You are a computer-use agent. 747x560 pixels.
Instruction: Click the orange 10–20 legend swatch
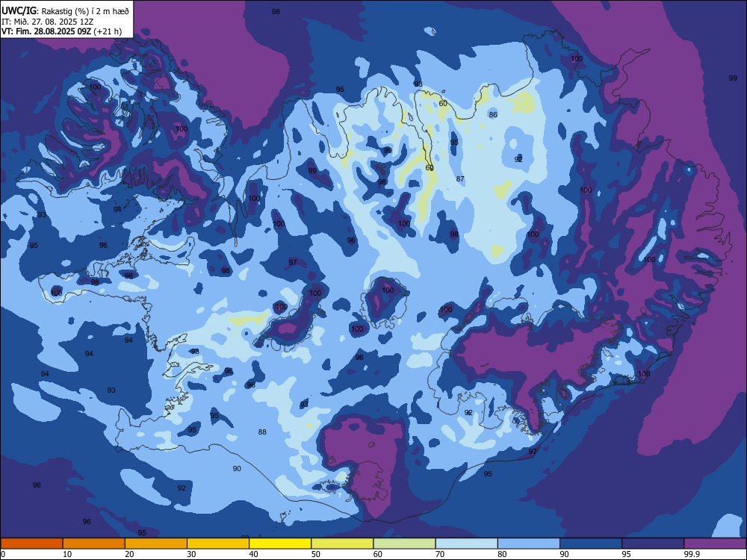point(94,544)
